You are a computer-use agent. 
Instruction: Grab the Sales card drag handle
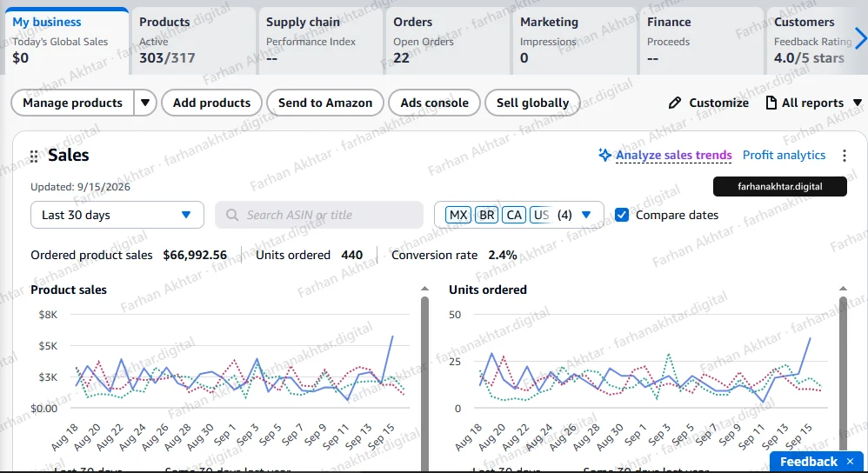tap(34, 156)
